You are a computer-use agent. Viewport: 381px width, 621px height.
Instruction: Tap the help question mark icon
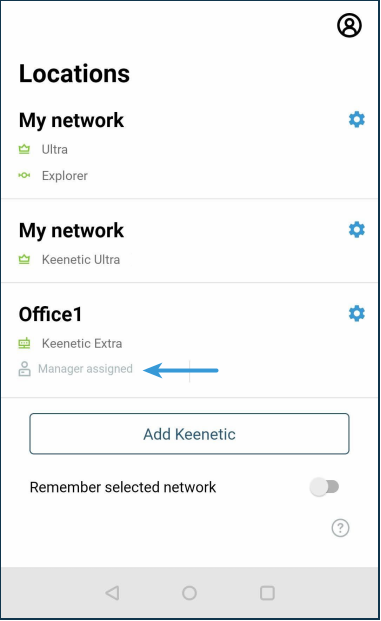[x=340, y=528]
